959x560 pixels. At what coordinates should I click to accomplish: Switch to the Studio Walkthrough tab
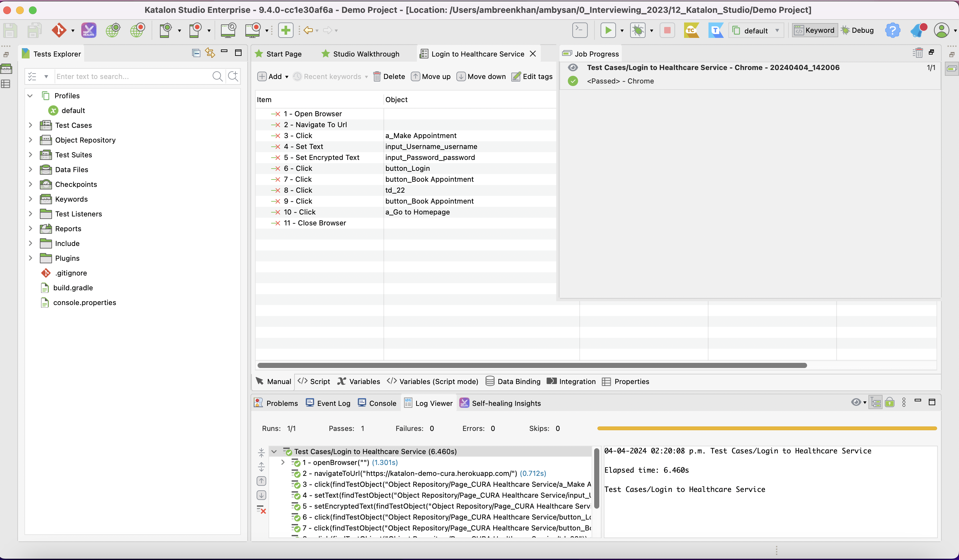(x=360, y=54)
